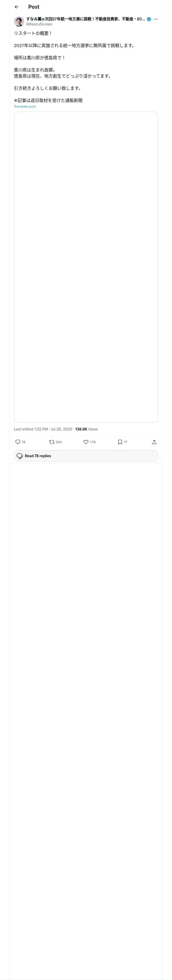Click the Read 78 replies button

[86, 456]
